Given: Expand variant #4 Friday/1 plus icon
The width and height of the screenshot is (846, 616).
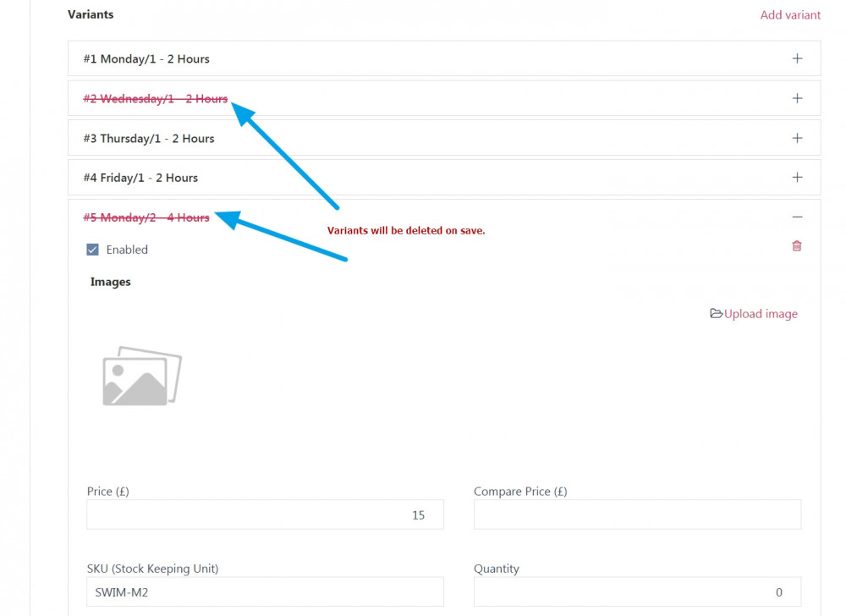Looking at the screenshot, I should (x=797, y=178).
